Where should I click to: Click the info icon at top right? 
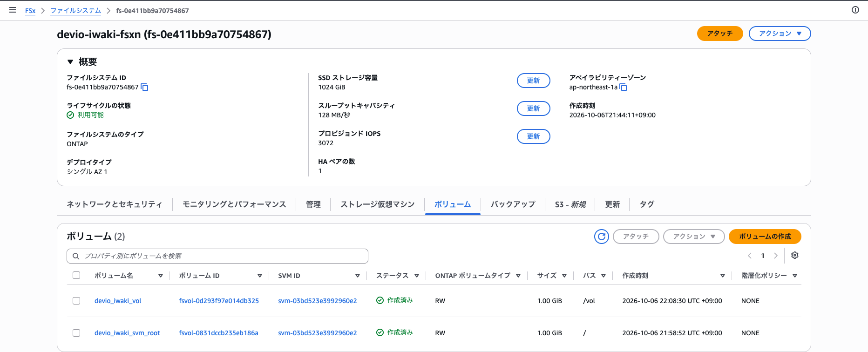click(855, 10)
